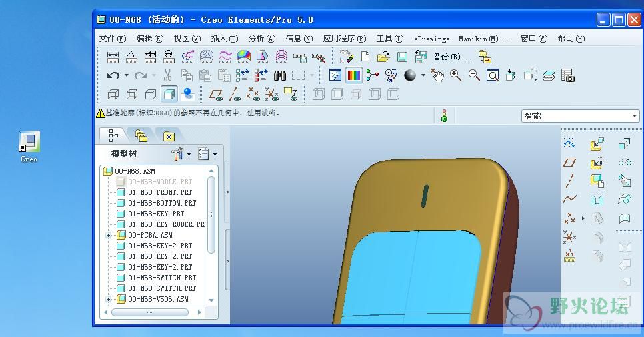The width and height of the screenshot is (644, 337).
Task: Select the datum curve tool in right toolbar
Action: (x=569, y=200)
